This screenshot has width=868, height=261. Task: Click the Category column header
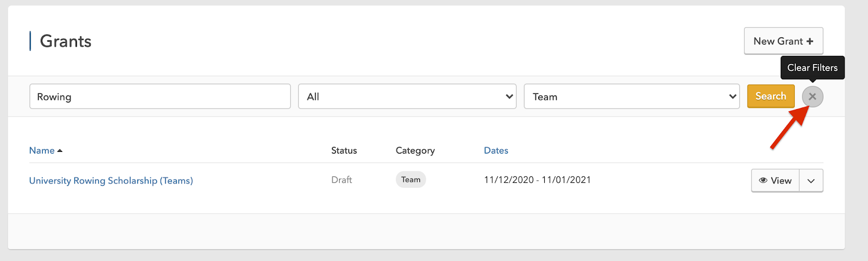pyautogui.click(x=415, y=150)
